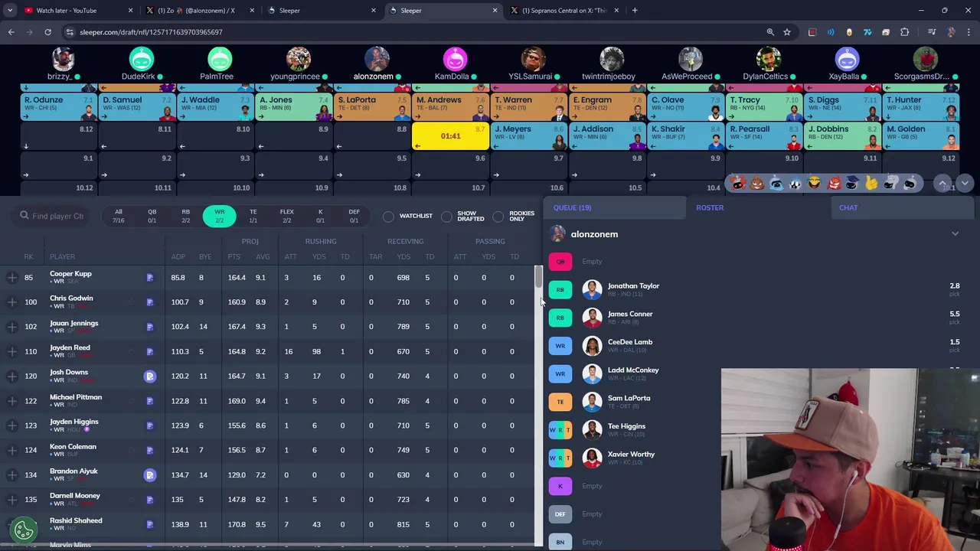Image resolution: width=980 pixels, height=551 pixels.
Task: Open player notes icon for Cooper Kupp
Action: [150, 278]
